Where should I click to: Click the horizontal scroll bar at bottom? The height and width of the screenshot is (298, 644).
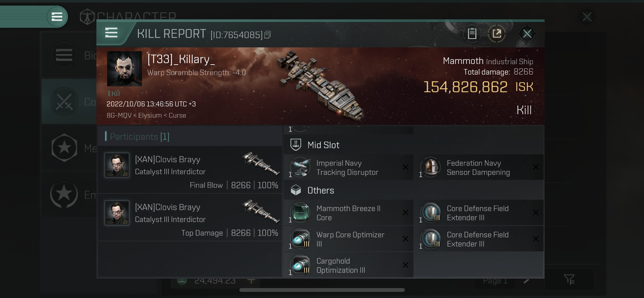point(322,290)
